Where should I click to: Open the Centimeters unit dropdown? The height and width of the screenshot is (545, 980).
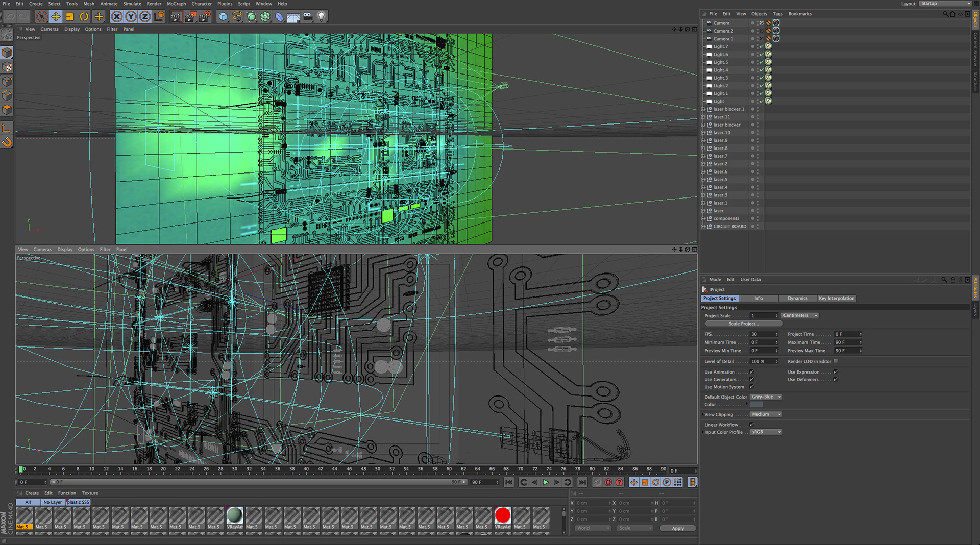(x=800, y=316)
